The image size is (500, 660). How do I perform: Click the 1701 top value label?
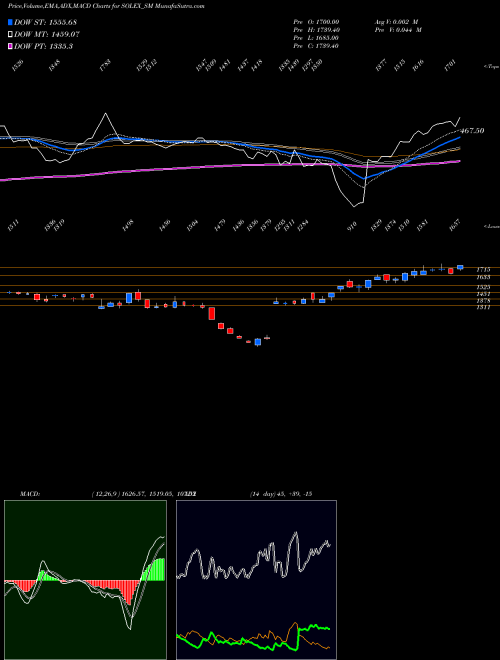click(x=450, y=65)
